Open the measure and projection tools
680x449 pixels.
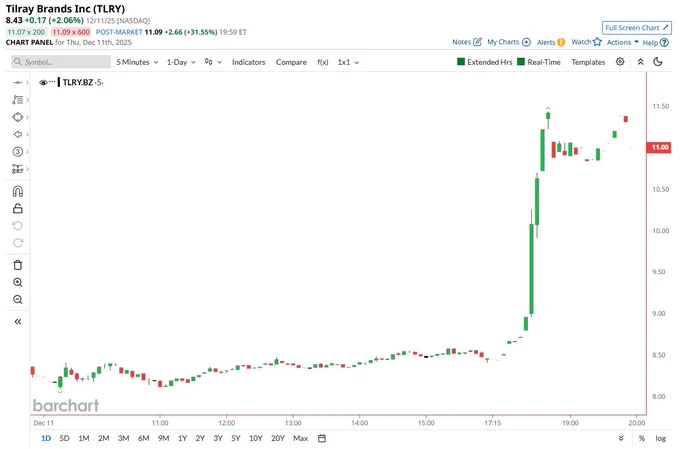point(17,169)
